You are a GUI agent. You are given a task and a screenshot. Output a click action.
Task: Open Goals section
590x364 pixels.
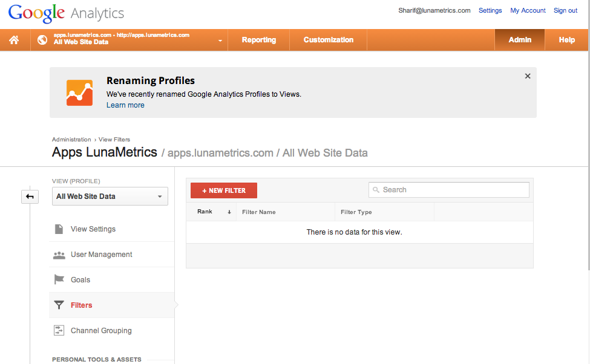(80, 280)
